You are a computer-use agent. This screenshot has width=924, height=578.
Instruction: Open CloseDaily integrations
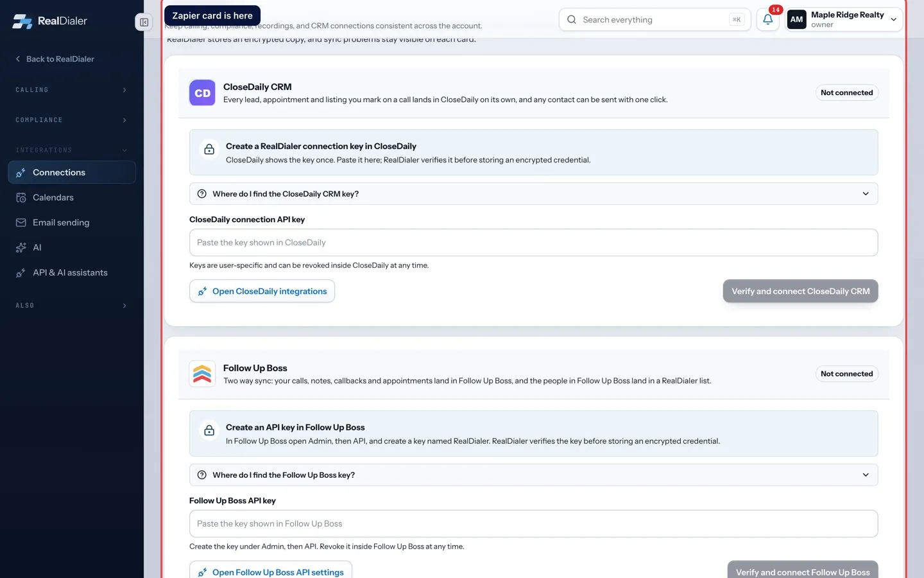coord(262,291)
